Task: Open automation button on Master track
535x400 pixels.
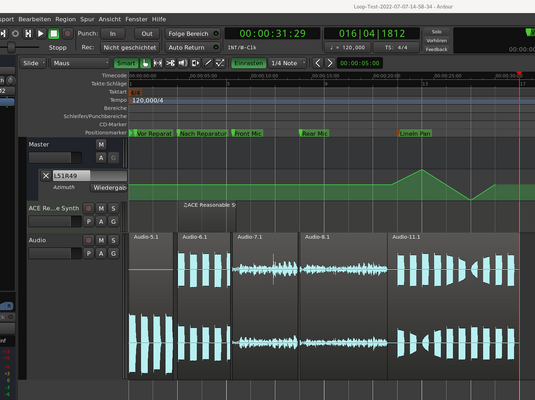Action: pyautogui.click(x=101, y=158)
